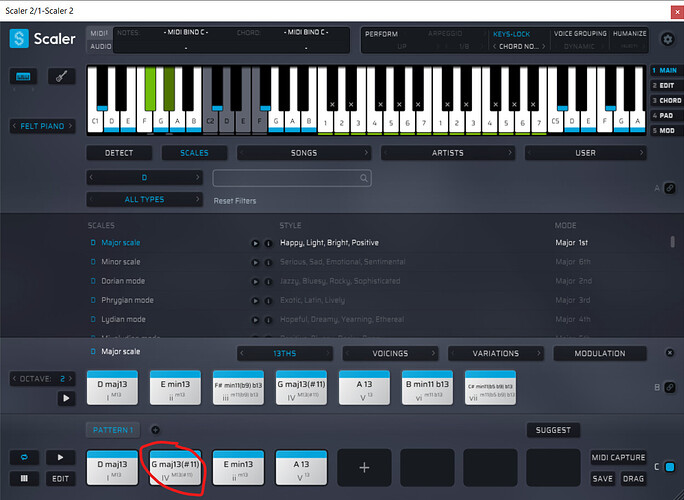This screenshot has width=684, height=500.
Task: Show info for D Minor scale
Action: tap(268, 262)
